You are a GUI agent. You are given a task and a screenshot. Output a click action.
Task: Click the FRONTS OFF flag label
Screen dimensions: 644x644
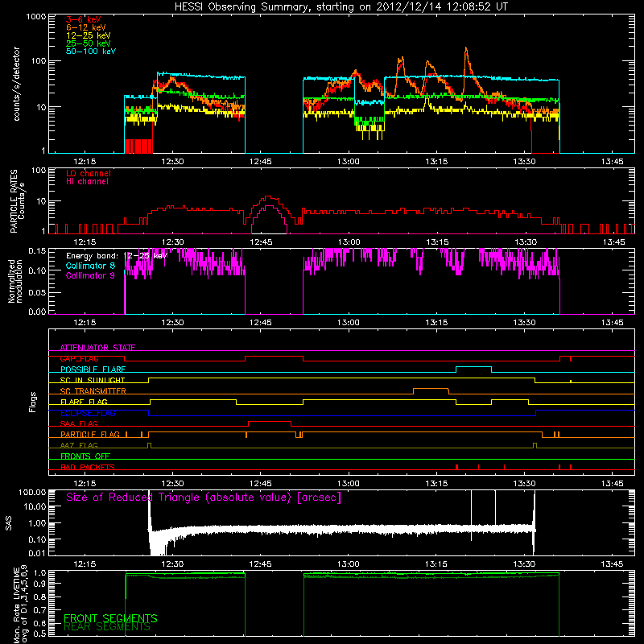click(x=85, y=456)
